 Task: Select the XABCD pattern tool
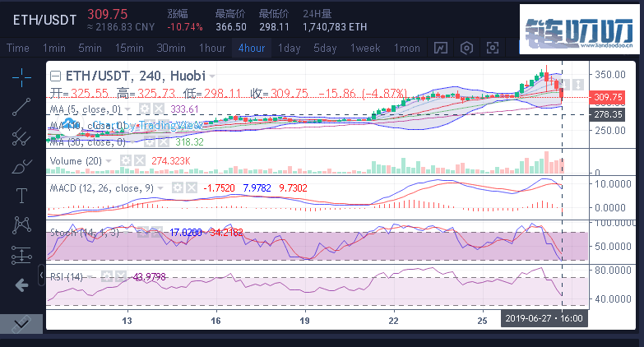pos(21,225)
